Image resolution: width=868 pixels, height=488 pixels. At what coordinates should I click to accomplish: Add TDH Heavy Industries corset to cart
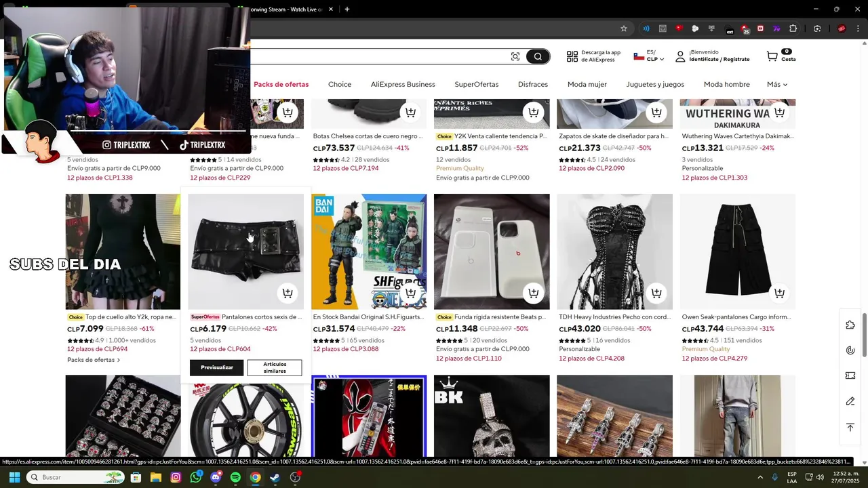[x=656, y=293]
